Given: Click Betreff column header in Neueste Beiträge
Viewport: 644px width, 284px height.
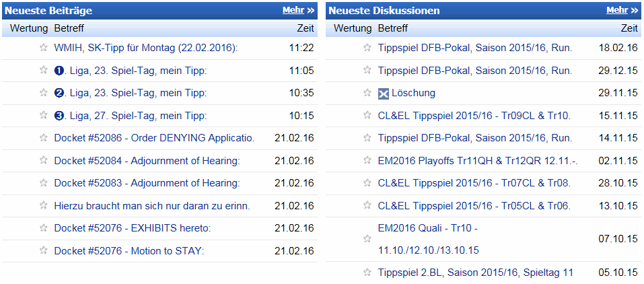Looking at the screenshot, I should click(x=69, y=28).
